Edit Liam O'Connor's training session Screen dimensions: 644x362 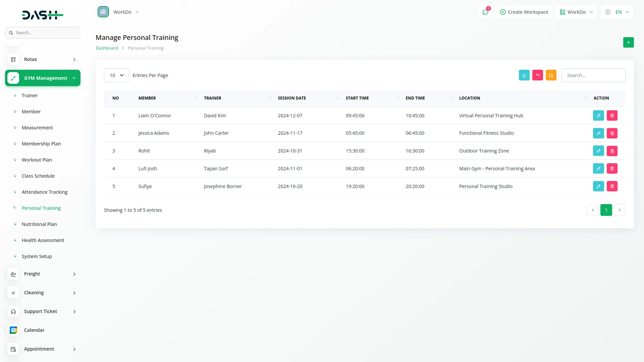pyautogui.click(x=598, y=115)
